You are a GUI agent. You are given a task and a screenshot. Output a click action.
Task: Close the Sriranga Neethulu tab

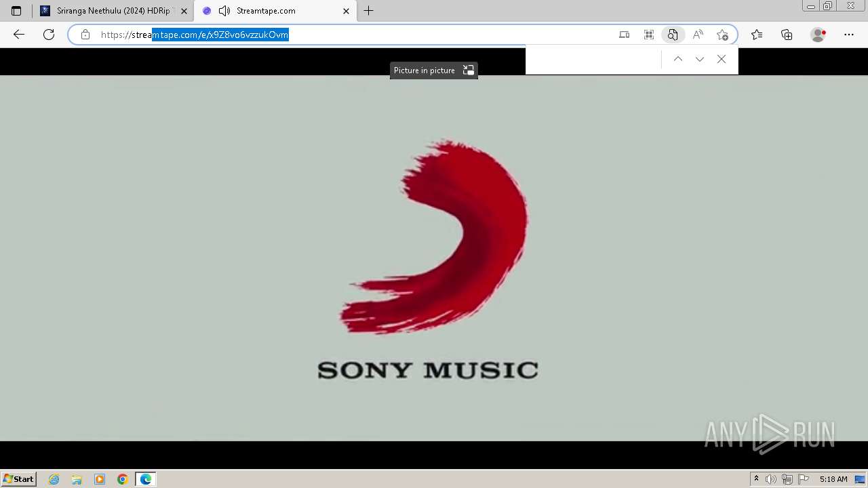(184, 11)
